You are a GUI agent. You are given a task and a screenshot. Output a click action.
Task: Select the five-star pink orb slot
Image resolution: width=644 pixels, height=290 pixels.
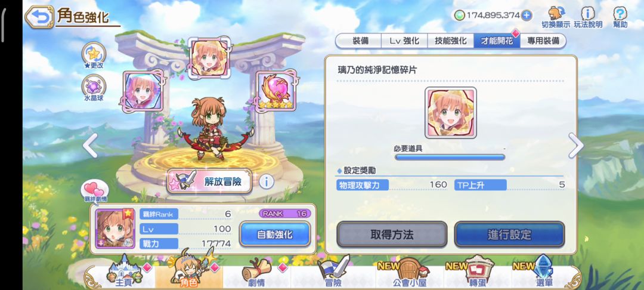tap(275, 91)
